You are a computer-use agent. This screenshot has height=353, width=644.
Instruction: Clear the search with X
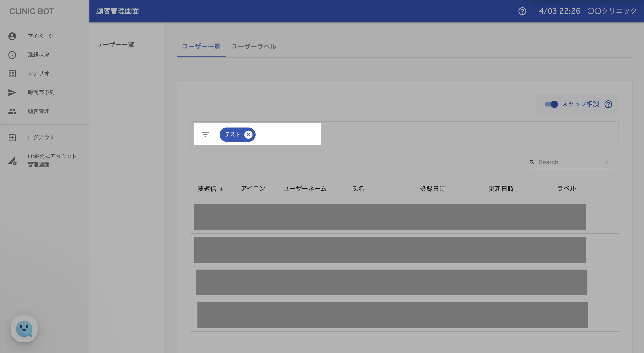pos(607,162)
